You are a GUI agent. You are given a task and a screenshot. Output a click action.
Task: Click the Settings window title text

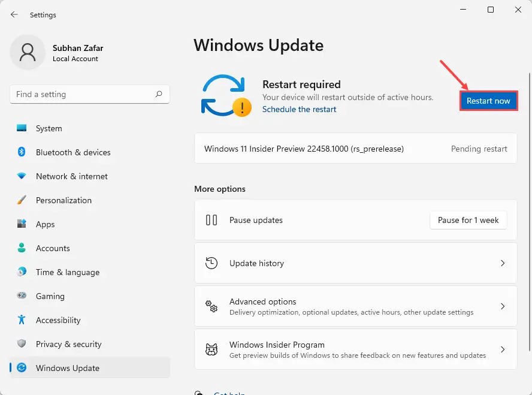click(43, 15)
